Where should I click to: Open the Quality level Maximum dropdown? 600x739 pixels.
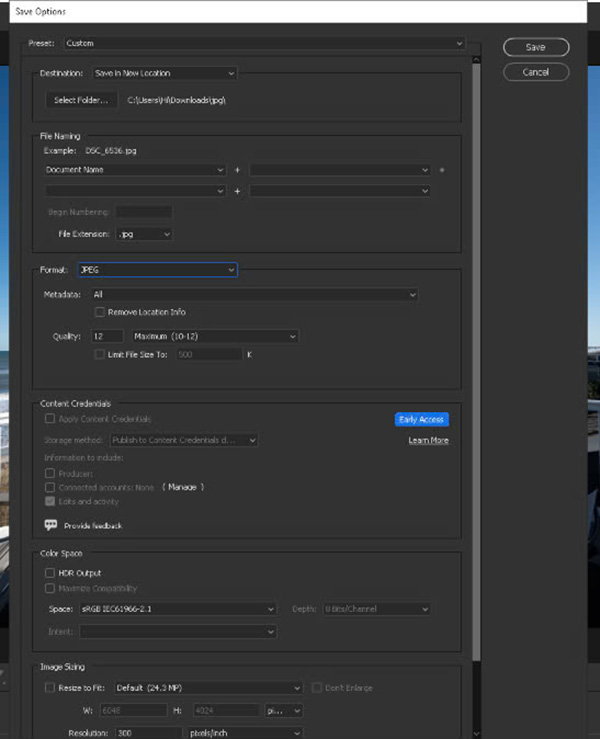tap(215, 337)
